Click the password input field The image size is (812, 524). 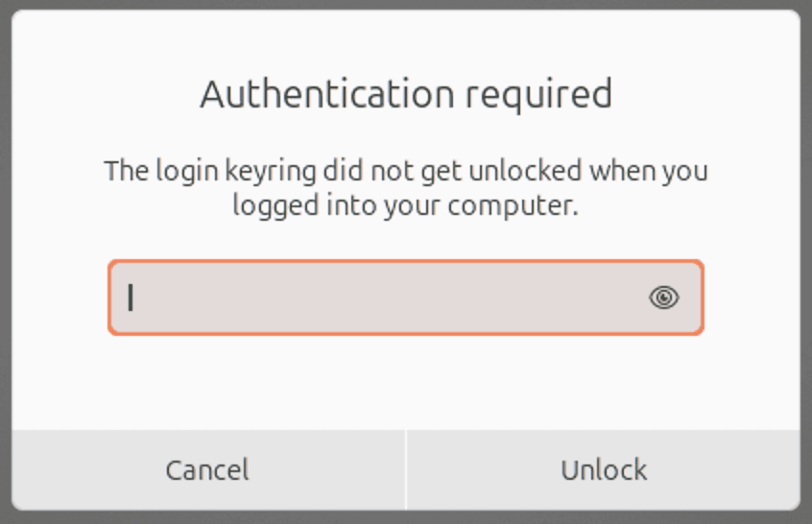pos(384,298)
